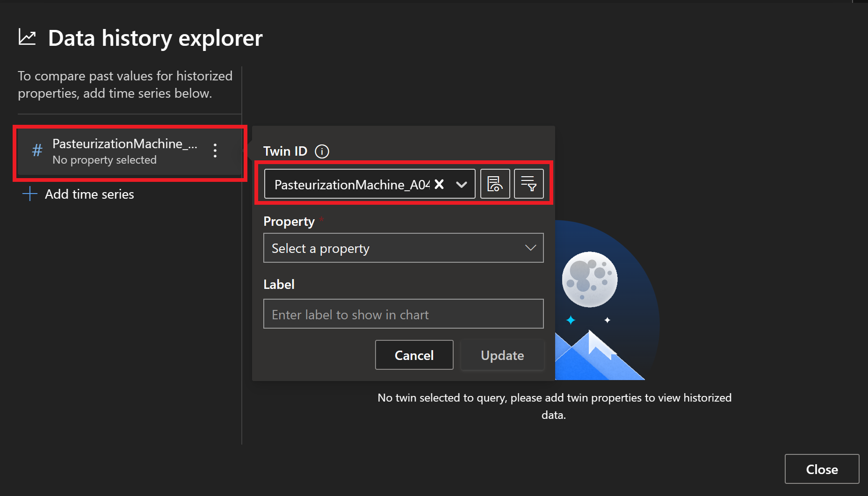
Task: Click the Close button
Action: [821, 469]
